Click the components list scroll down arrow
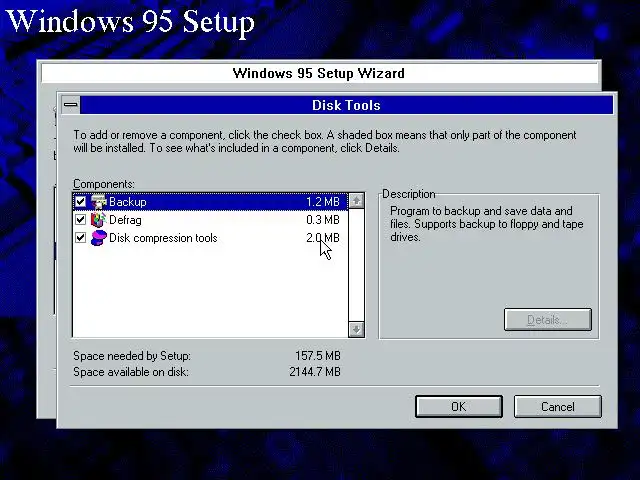 (357, 329)
